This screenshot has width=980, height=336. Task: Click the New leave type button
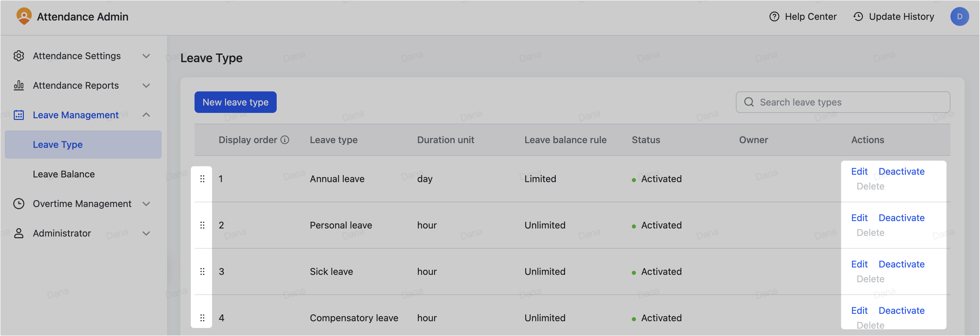[x=235, y=102]
